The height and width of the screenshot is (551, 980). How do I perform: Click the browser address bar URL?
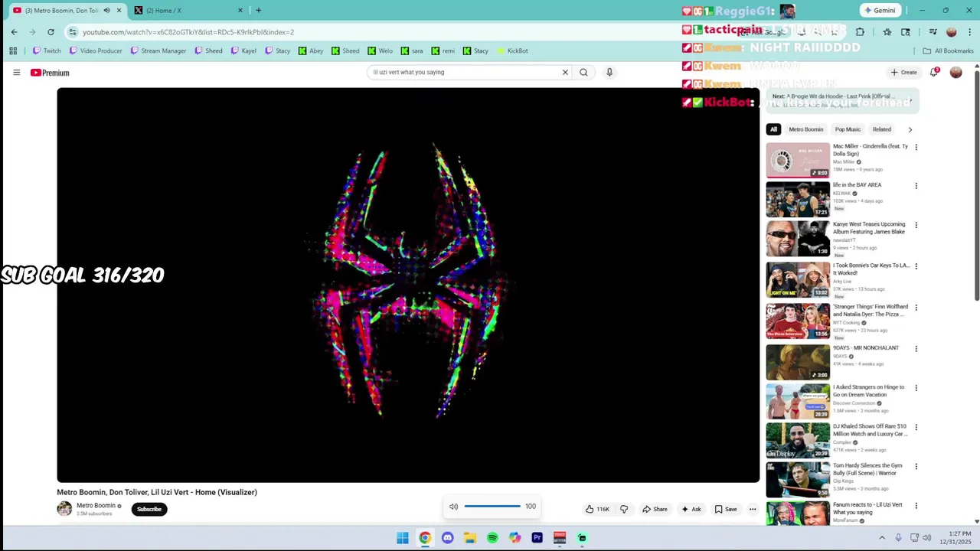(188, 32)
